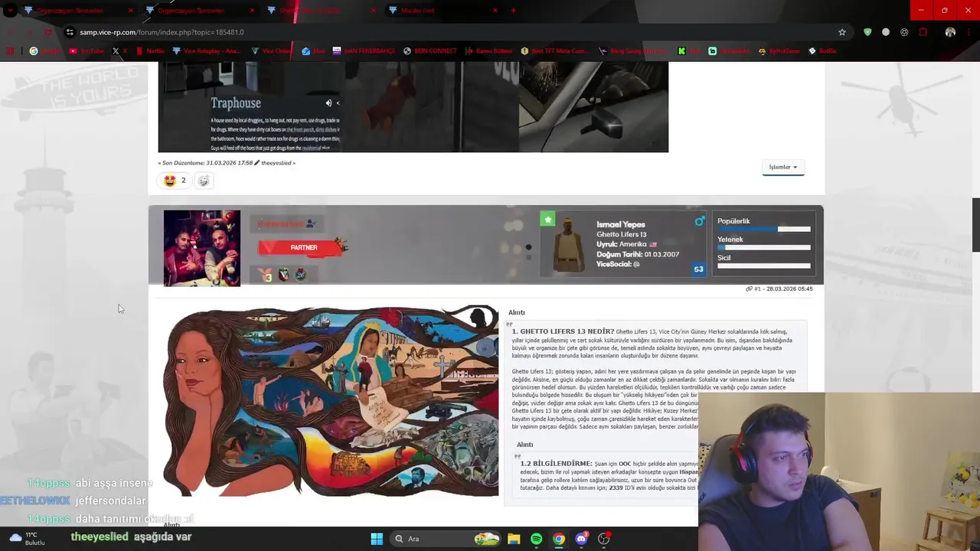The height and width of the screenshot is (551, 980).
Task: Bookmark this page with the star icon
Action: pyautogui.click(x=842, y=32)
